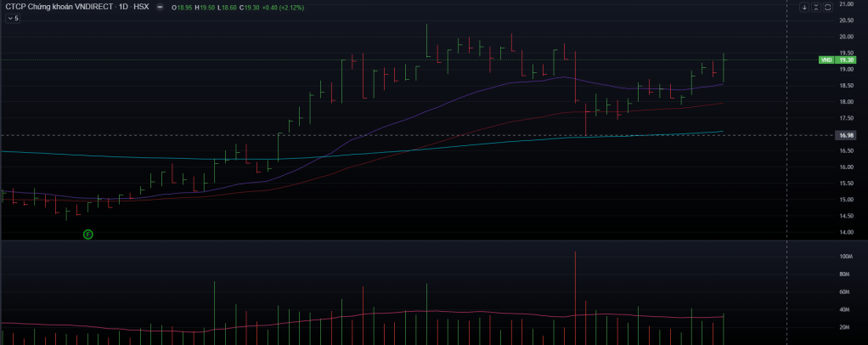Click the 19.30 current price label

coord(845,60)
